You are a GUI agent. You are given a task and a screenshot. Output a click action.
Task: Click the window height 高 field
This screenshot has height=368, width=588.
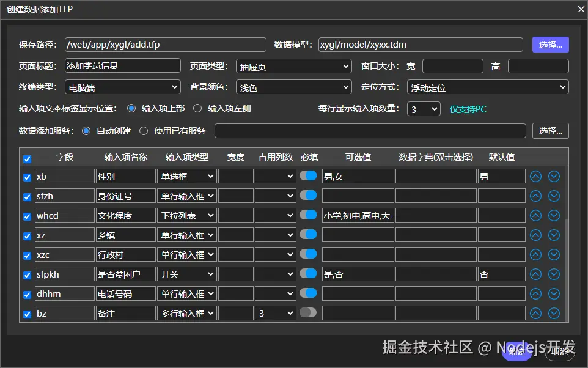click(538, 66)
